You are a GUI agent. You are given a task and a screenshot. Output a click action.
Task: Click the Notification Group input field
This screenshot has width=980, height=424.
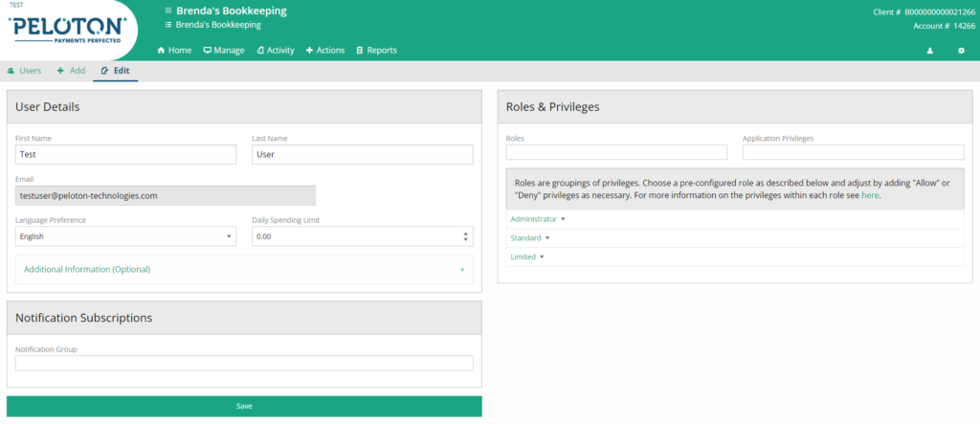[x=244, y=364]
